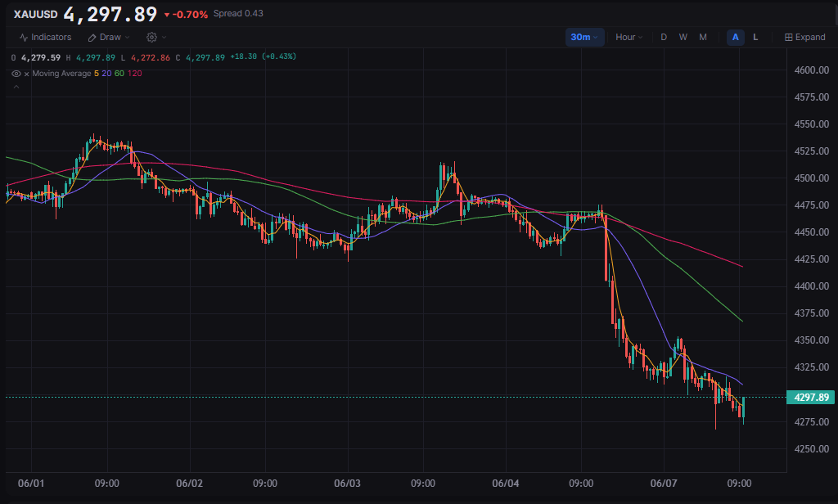Image resolution: width=838 pixels, height=504 pixels.
Task: Click the Spread 0.43 label
Action: (x=238, y=13)
